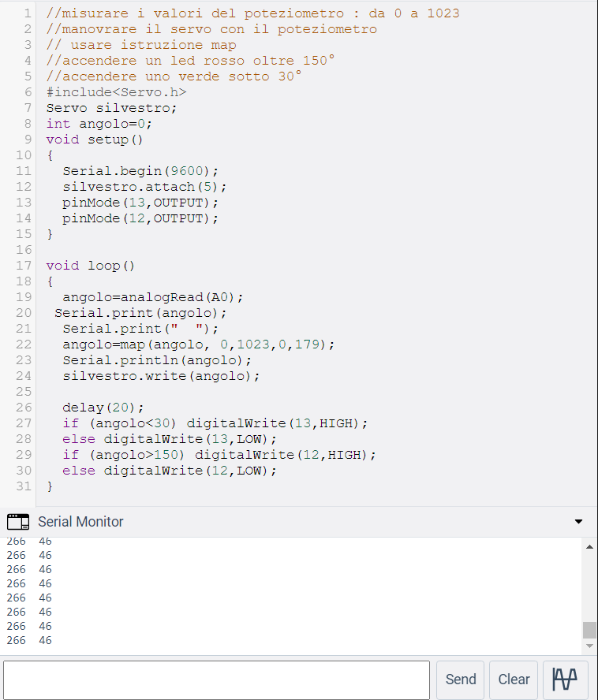Click the 'int angolo=0;' declaration
The width and height of the screenshot is (598, 700).
[99, 124]
